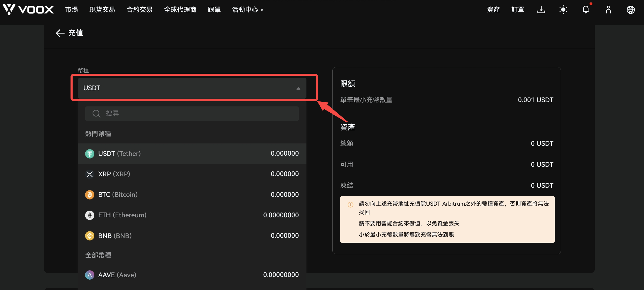Open 資產 in the top bar
Viewport: 644px width, 290px height.
[493, 10]
